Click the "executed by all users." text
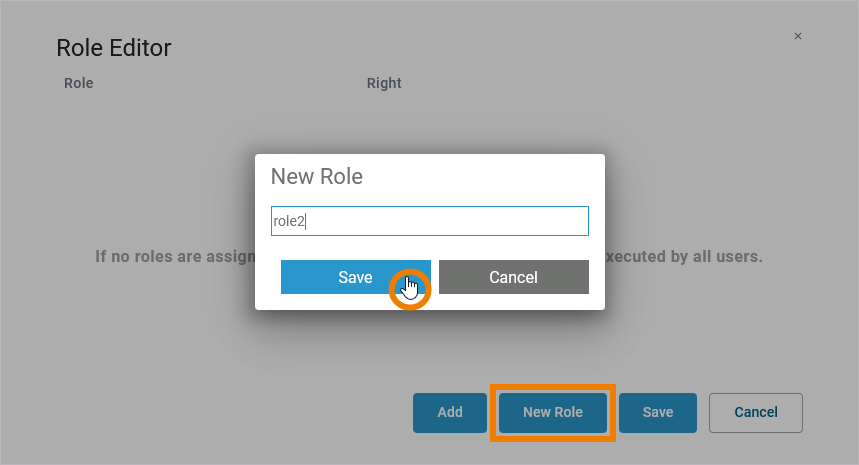Viewport: 859px width, 465px height. (684, 256)
